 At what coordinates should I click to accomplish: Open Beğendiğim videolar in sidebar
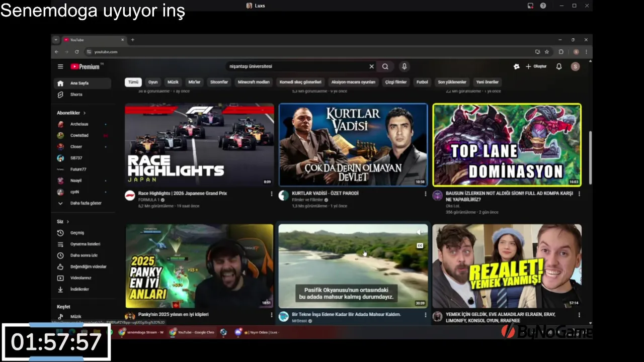pos(82,266)
